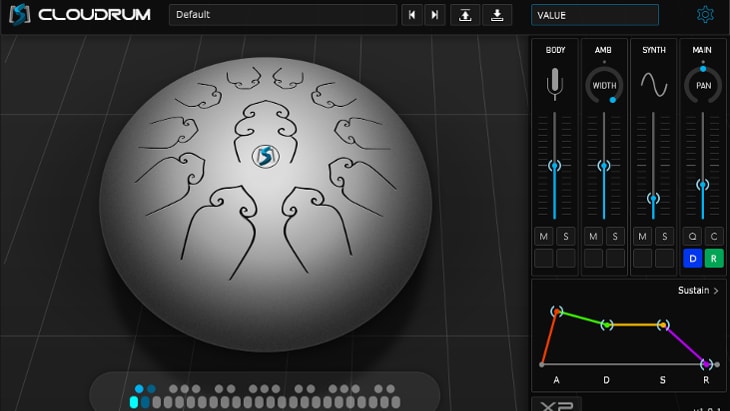This screenshot has height=411, width=730.
Task: Toggle the green R button
Action: [x=714, y=258]
